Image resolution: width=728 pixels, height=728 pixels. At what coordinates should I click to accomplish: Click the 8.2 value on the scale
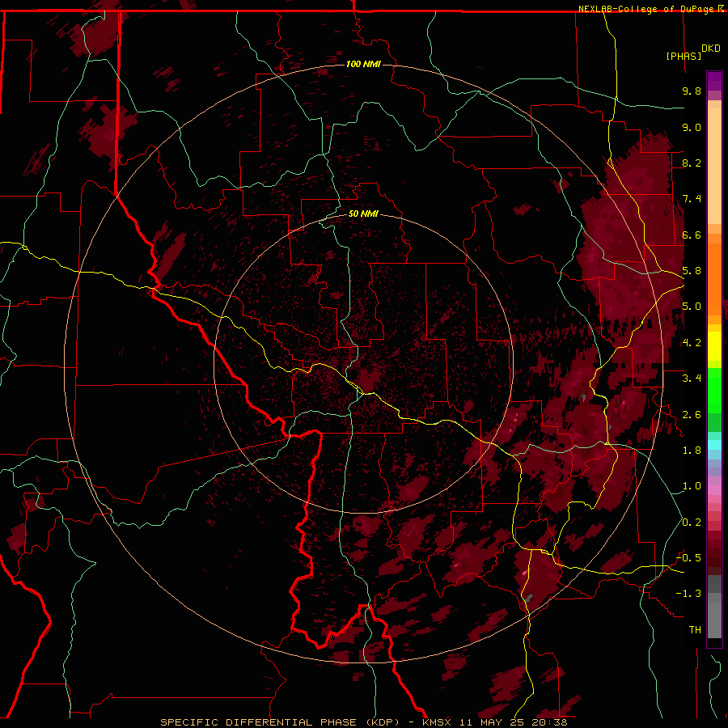pos(692,163)
